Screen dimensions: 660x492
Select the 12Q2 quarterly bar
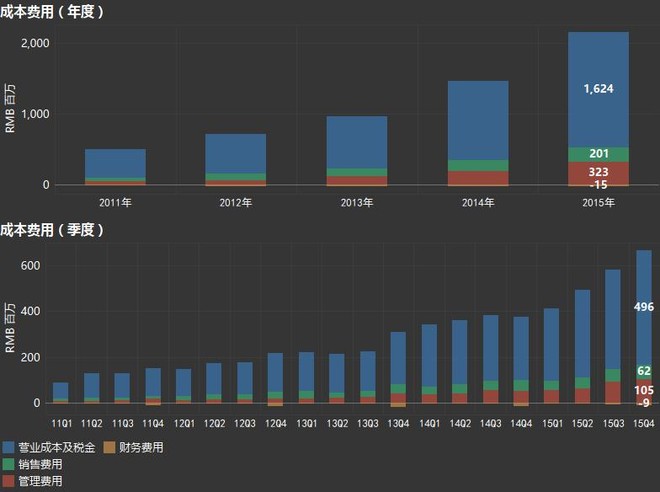pyautogui.click(x=214, y=383)
